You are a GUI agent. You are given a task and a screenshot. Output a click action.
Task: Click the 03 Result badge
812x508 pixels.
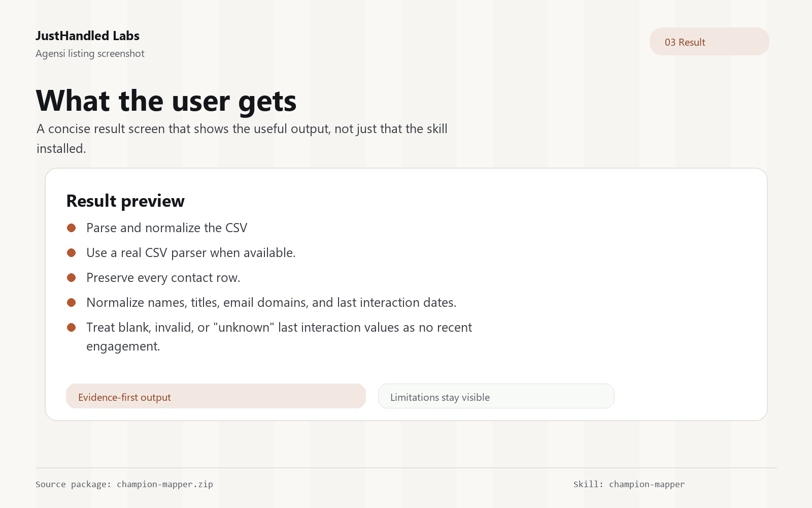click(x=709, y=42)
